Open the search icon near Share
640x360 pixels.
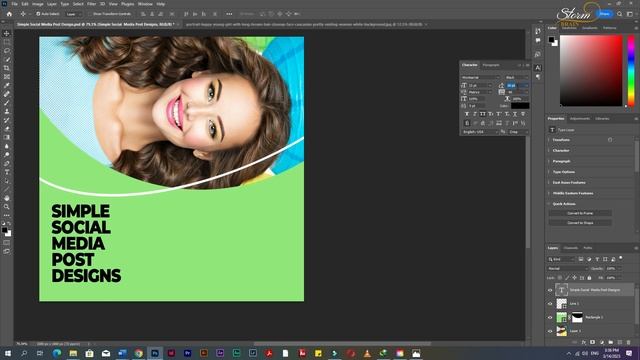620,14
